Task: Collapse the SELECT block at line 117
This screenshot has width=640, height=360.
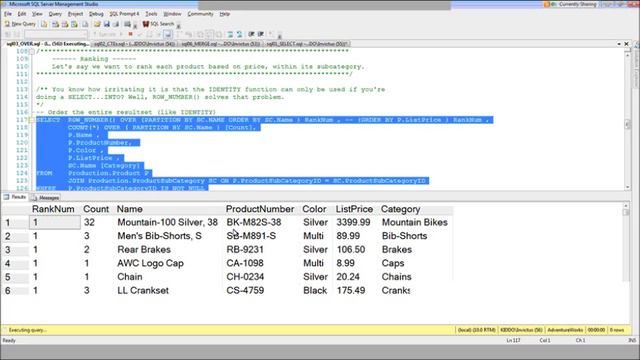Action: click(32, 120)
